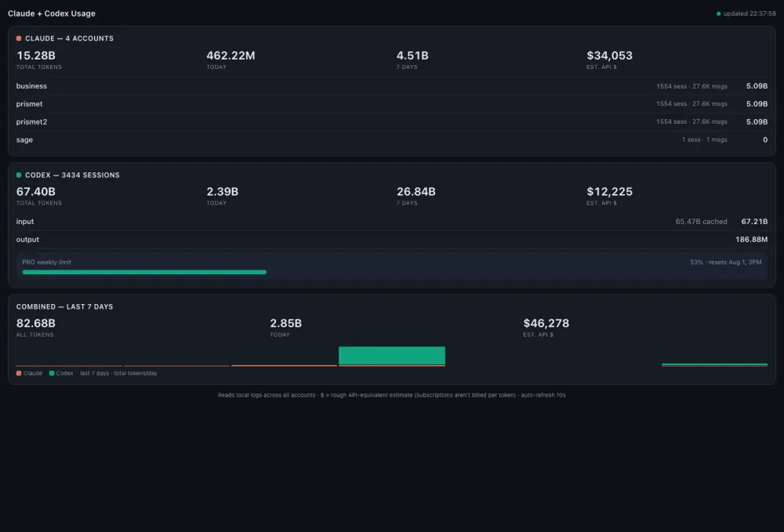Screen dimensions: 784x532
Task: Select the last day's small bar in chart
Action: tap(714, 365)
